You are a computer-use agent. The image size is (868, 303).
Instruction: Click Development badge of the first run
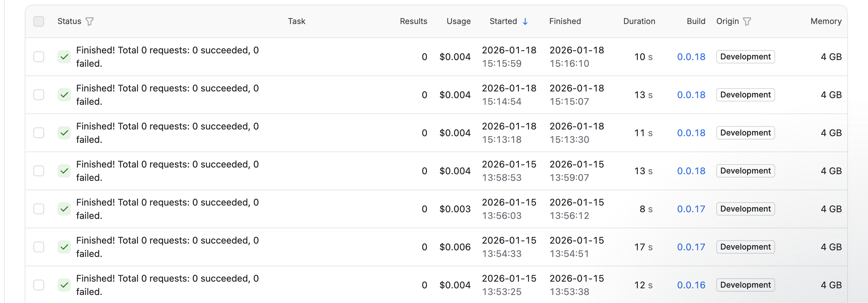click(x=745, y=57)
